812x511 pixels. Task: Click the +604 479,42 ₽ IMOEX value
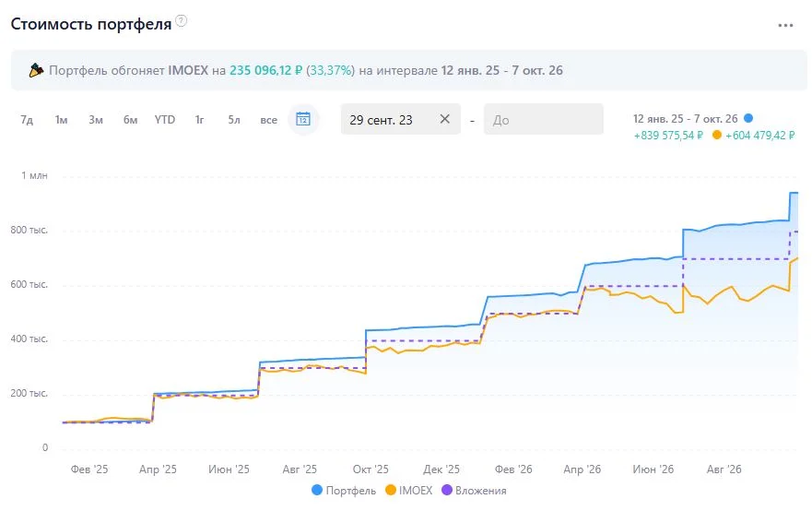759,136
